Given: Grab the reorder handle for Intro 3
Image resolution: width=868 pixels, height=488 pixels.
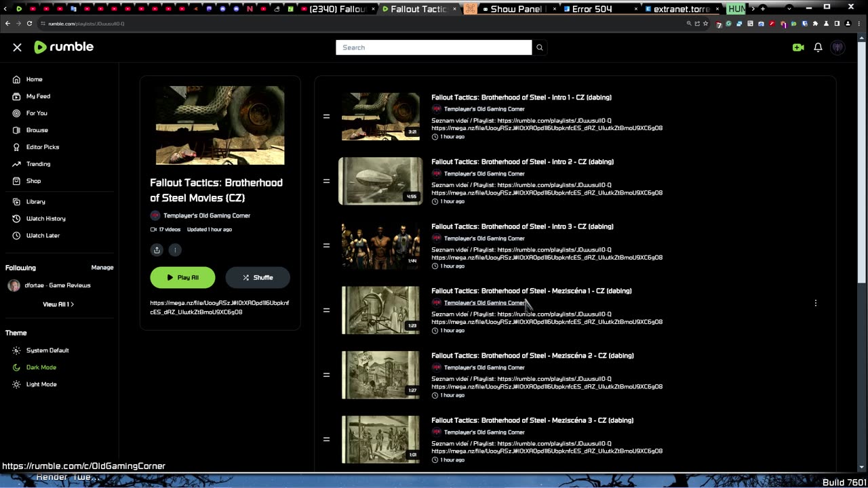Looking at the screenshot, I should (x=326, y=245).
